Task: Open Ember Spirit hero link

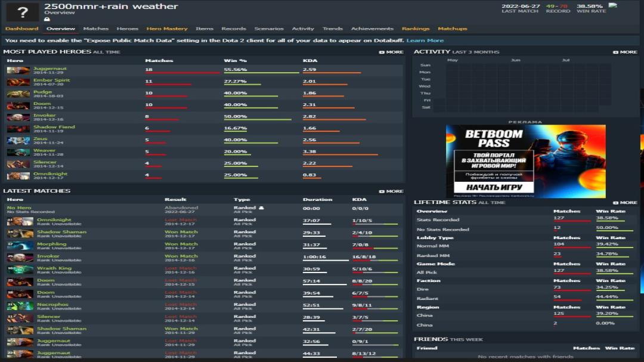Action: coord(52,80)
